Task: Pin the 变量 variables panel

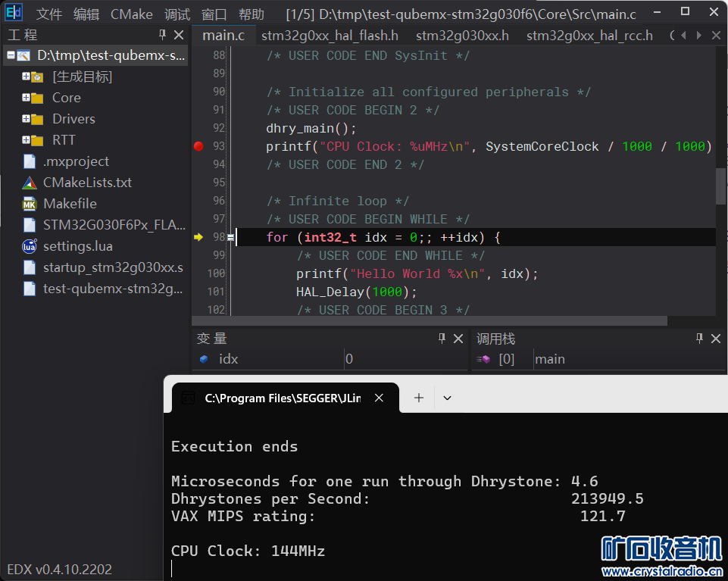Action: point(442,339)
